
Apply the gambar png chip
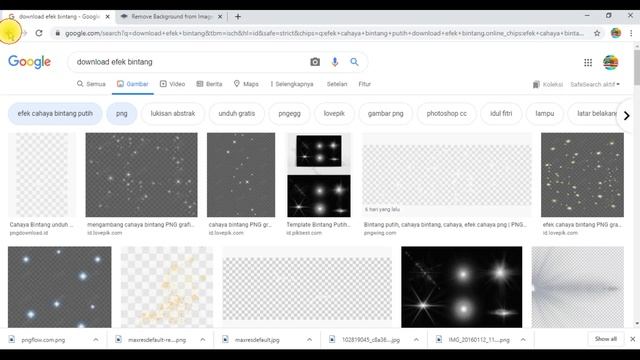[x=385, y=113]
